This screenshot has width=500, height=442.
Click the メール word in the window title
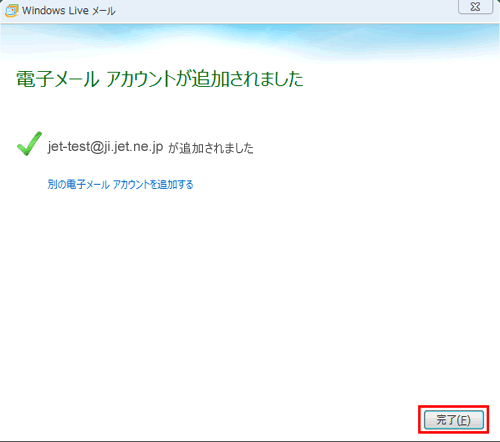pyautogui.click(x=104, y=11)
